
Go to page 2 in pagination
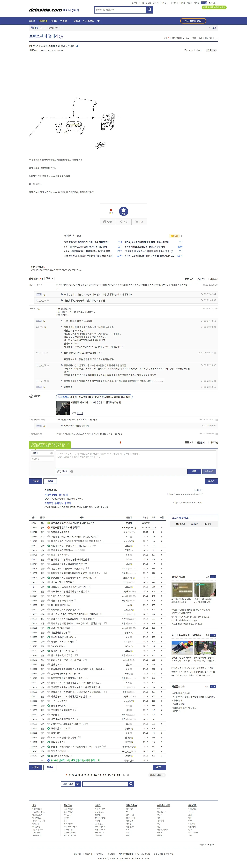coord(70,775)
